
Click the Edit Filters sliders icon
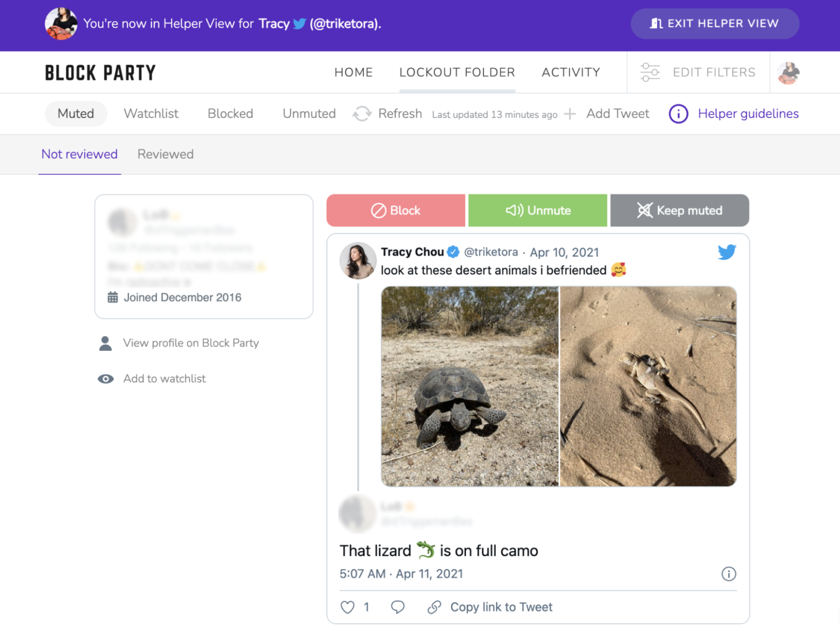pos(650,72)
